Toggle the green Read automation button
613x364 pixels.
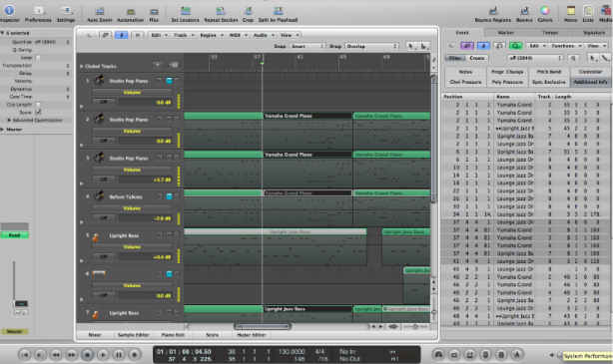tap(14, 235)
